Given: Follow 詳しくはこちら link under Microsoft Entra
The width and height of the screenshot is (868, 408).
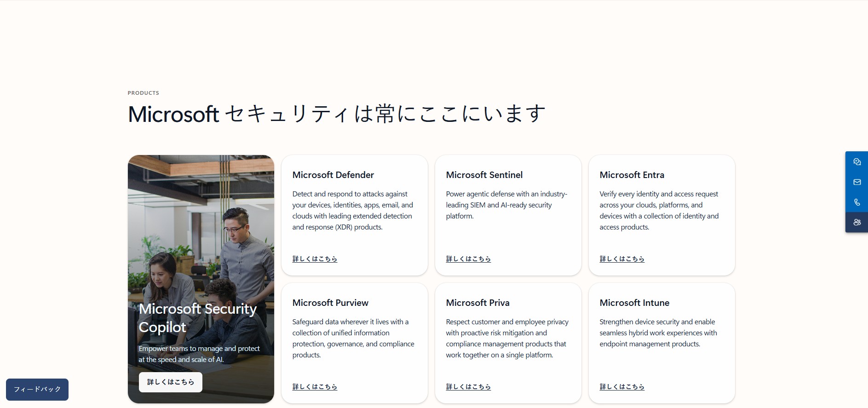Looking at the screenshot, I should click(x=622, y=259).
